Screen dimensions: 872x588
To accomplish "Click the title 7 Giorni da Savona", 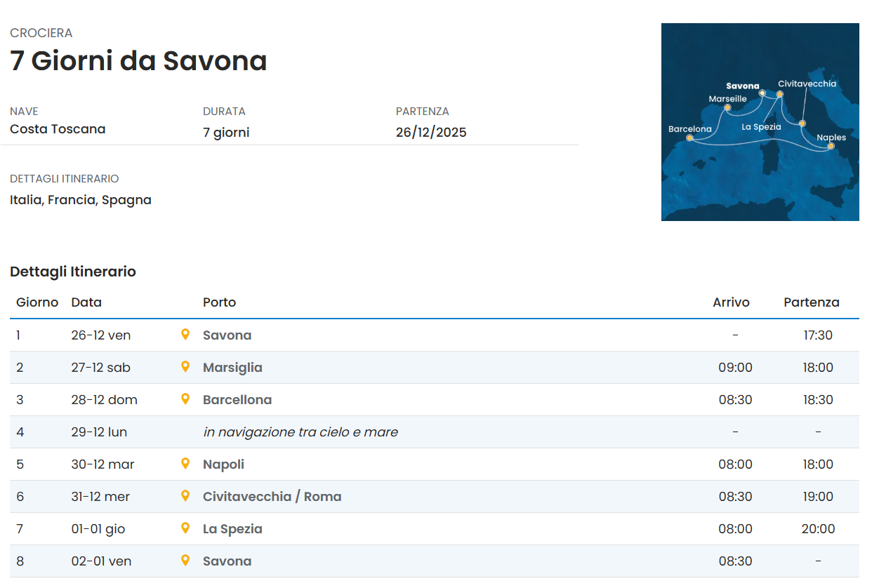I will (138, 61).
